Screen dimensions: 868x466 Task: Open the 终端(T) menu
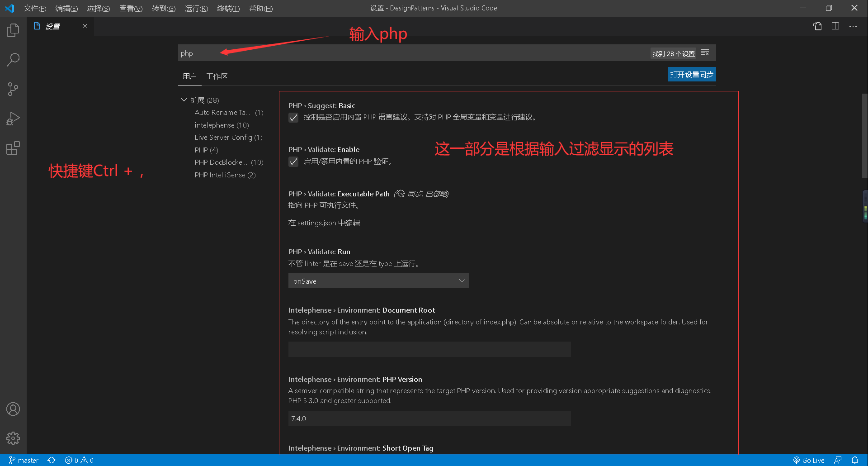pos(228,8)
